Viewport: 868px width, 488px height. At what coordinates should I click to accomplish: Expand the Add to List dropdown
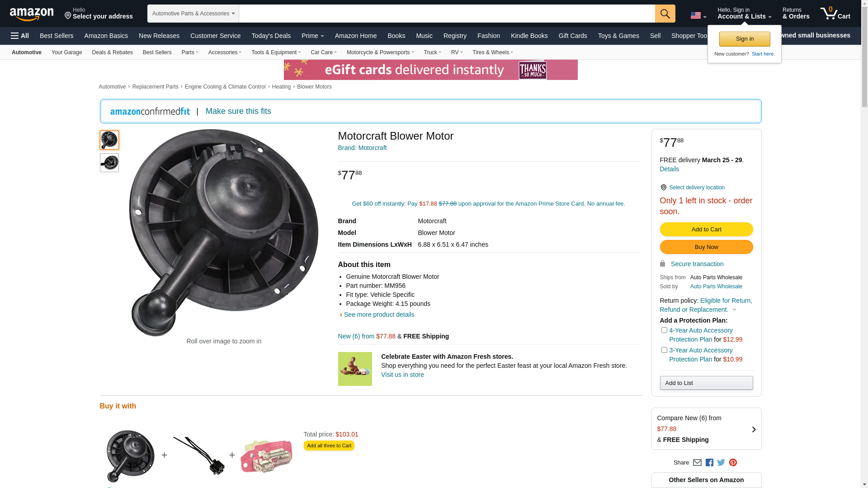706,383
